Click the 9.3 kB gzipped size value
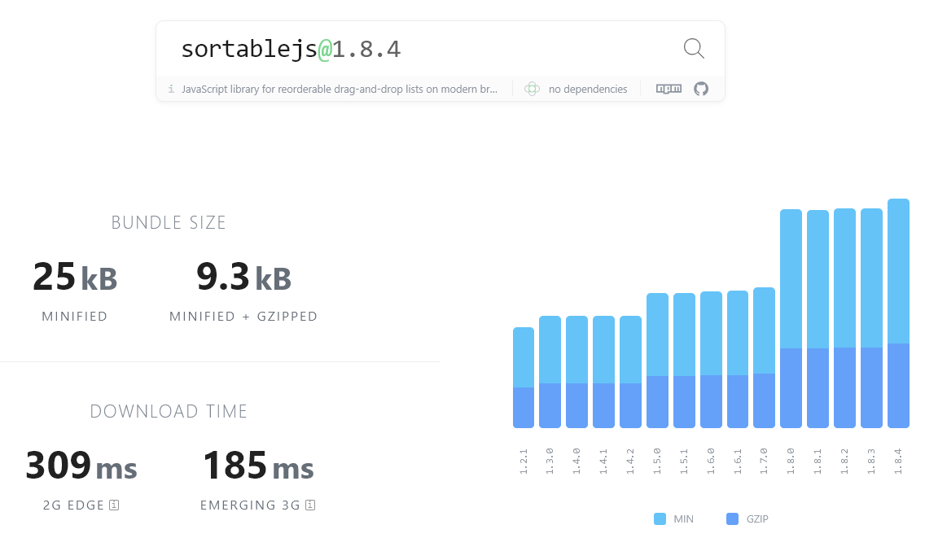Image resolution: width=925 pixels, height=560 pixels. click(x=243, y=277)
